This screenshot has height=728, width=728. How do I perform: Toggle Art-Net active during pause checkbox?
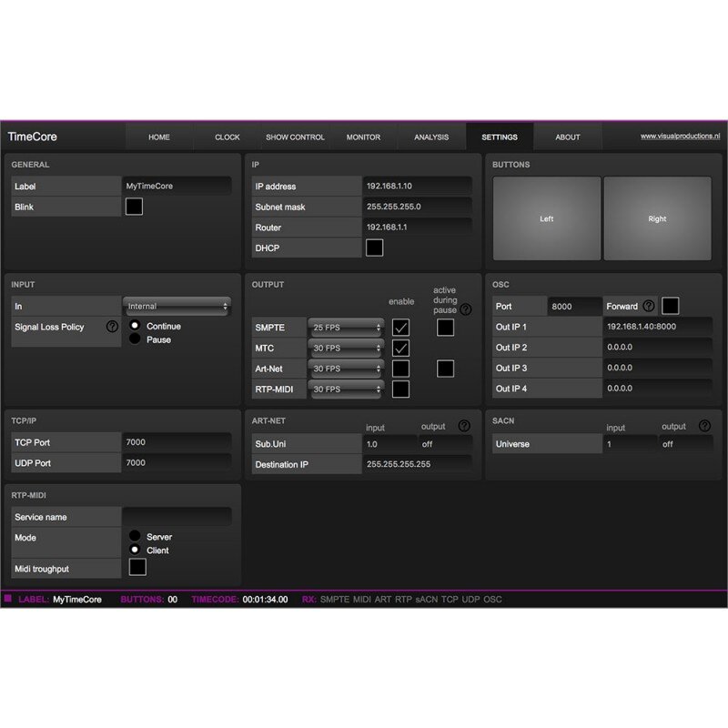tap(445, 369)
